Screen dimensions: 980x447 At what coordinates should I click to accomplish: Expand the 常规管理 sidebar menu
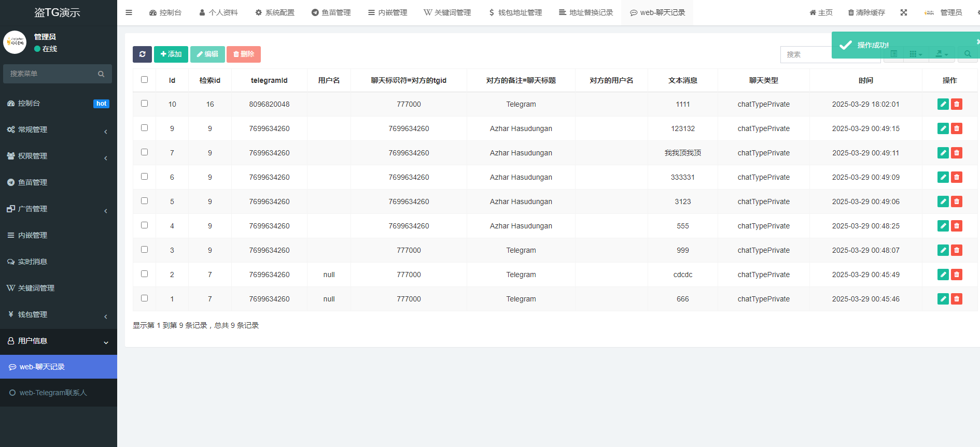[58, 129]
